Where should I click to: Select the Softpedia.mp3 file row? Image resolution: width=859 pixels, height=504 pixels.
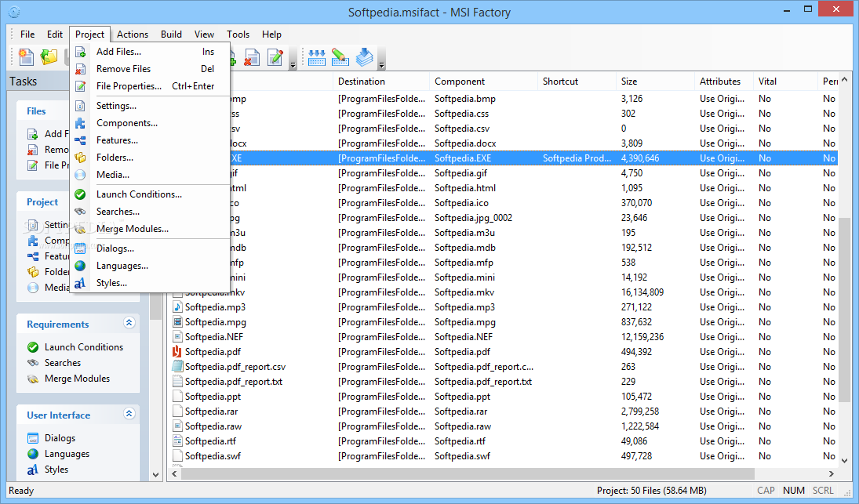tap(504, 307)
